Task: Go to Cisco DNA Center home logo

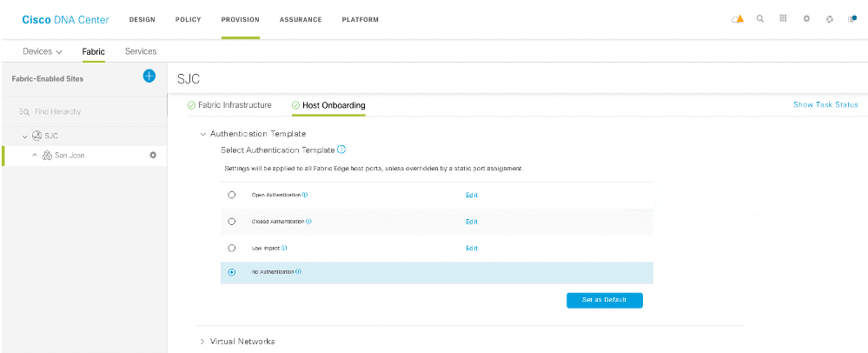Action: (x=65, y=20)
